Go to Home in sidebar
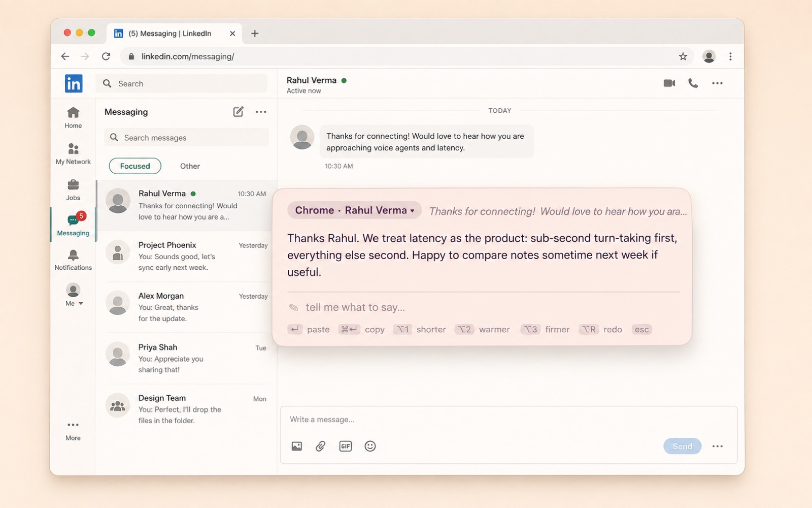The image size is (812, 508). [x=73, y=117]
